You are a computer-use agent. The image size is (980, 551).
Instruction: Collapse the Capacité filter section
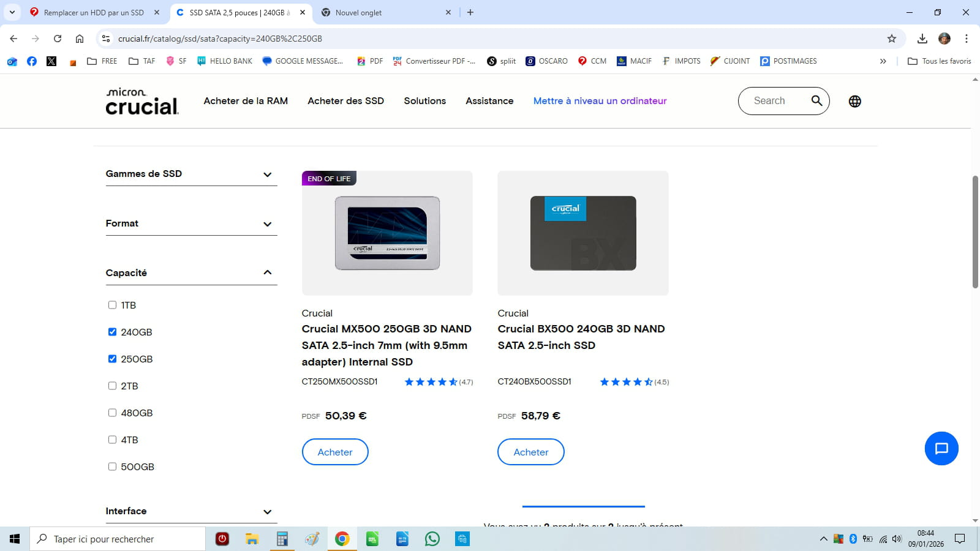[x=191, y=273]
